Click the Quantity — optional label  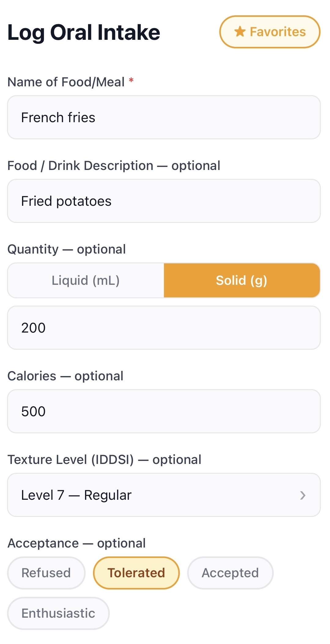point(67,249)
